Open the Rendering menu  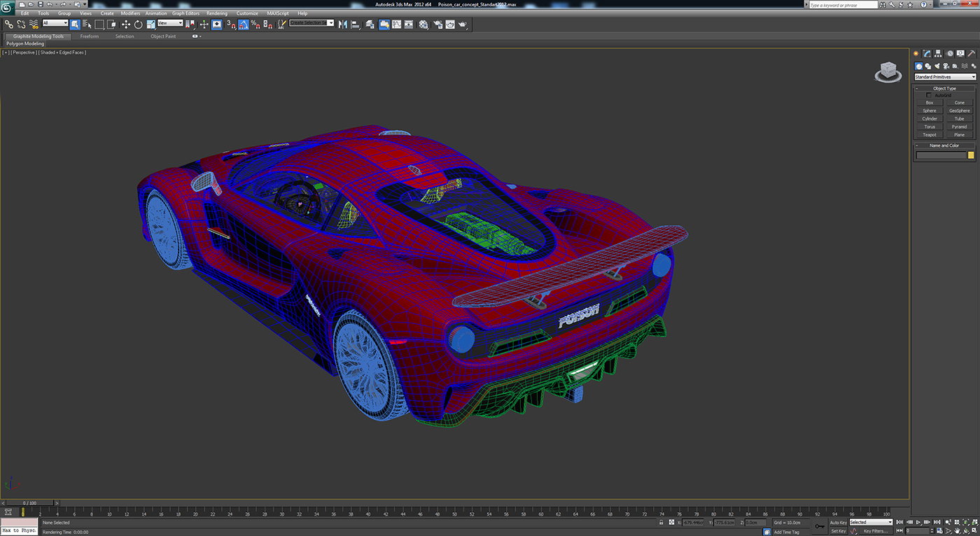point(217,13)
